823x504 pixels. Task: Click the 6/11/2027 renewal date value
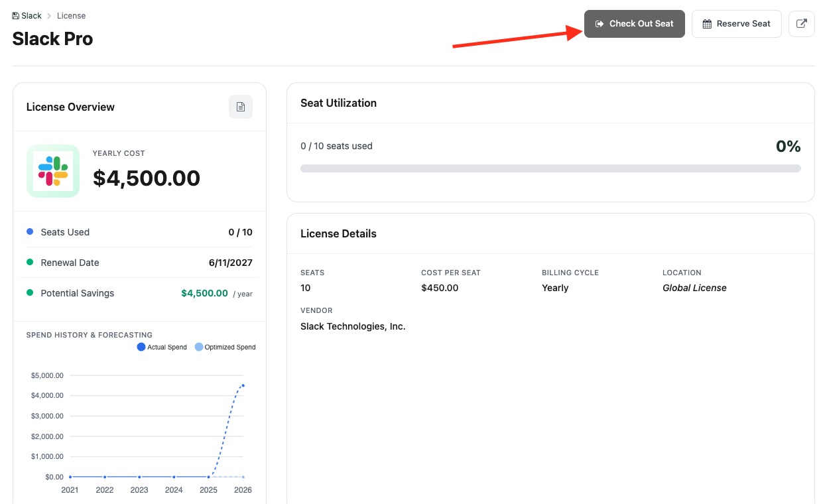point(231,263)
